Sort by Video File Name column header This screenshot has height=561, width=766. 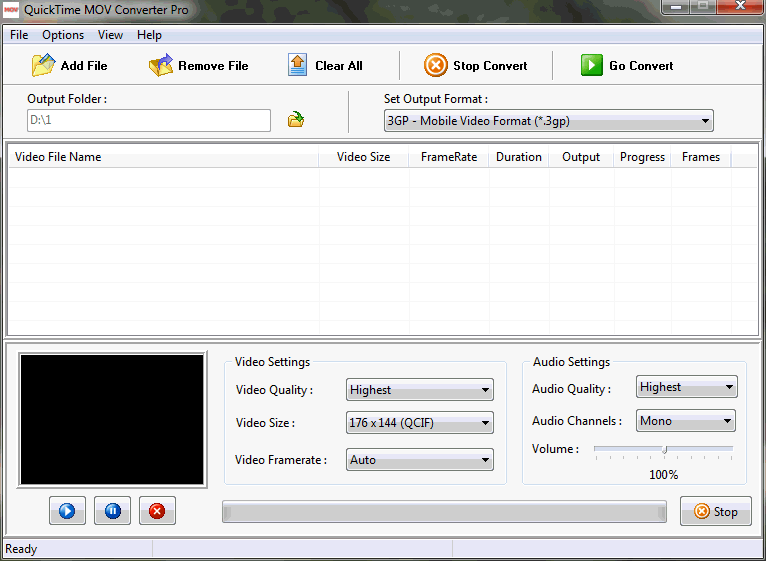(164, 157)
